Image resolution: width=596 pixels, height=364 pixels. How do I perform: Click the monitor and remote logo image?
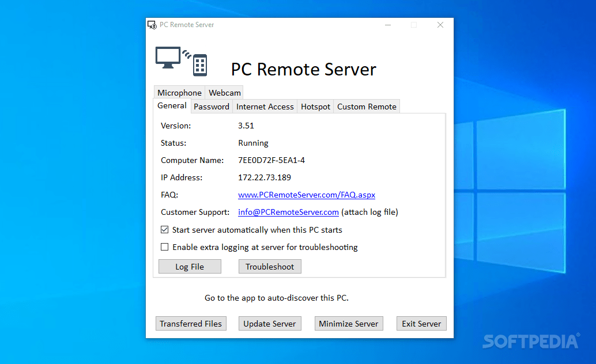[182, 61]
